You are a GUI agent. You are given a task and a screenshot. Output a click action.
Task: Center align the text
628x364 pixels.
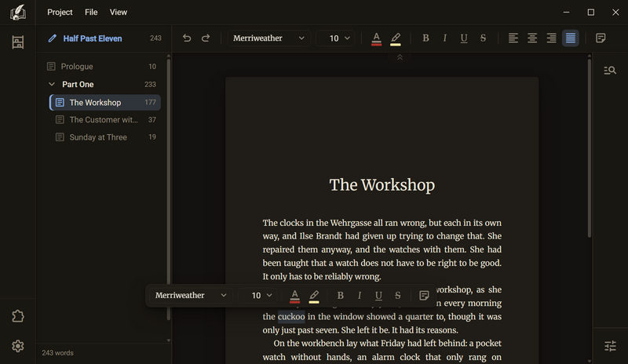pos(532,38)
